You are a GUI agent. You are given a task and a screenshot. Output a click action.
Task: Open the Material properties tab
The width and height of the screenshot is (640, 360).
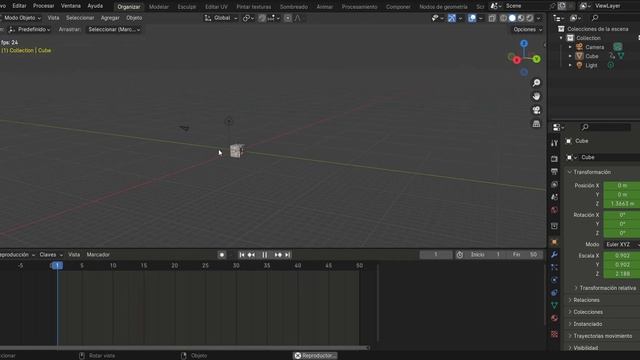click(x=554, y=318)
